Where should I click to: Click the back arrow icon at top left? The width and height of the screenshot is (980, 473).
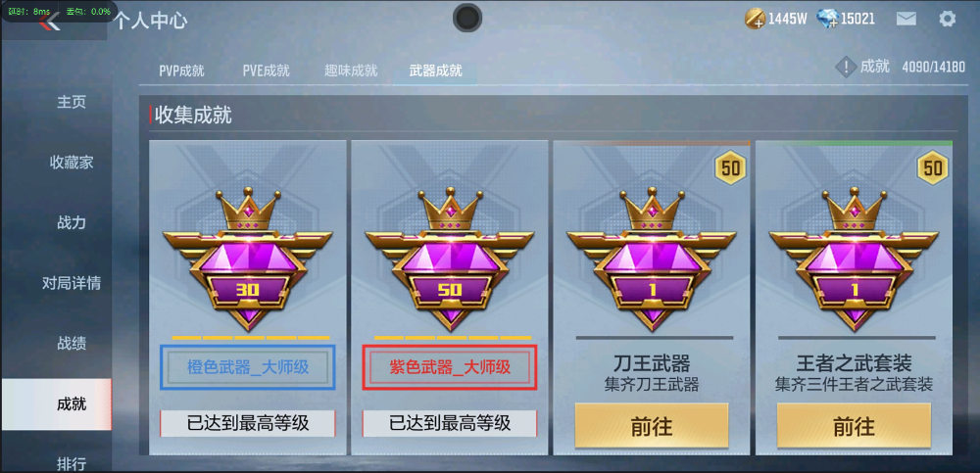click(x=49, y=22)
